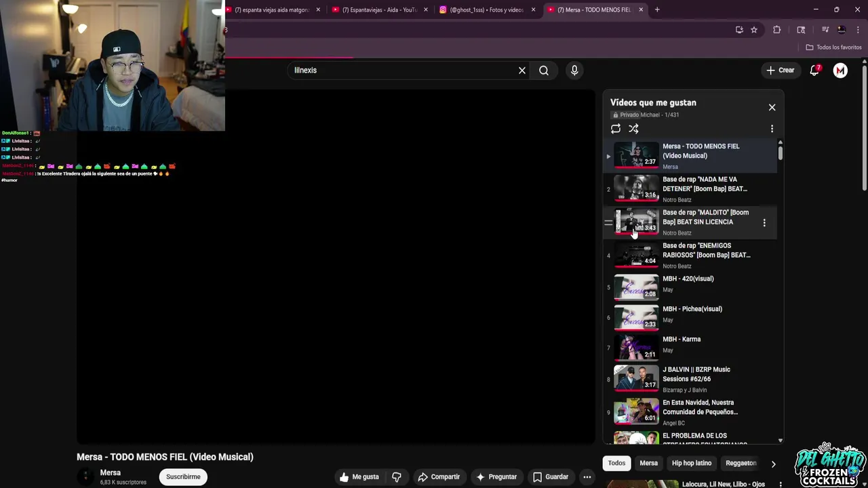Click the black video player area
This screenshot has height=488, width=868.
[x=336, y=268]
